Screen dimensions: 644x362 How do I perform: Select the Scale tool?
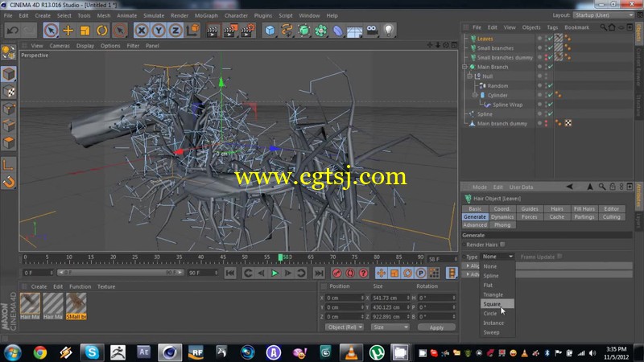click(x=85, y=31)
